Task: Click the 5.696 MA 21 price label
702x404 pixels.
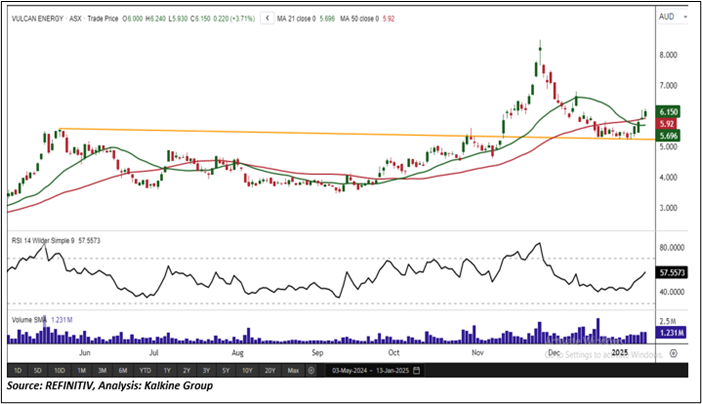Action: [668, 136]
